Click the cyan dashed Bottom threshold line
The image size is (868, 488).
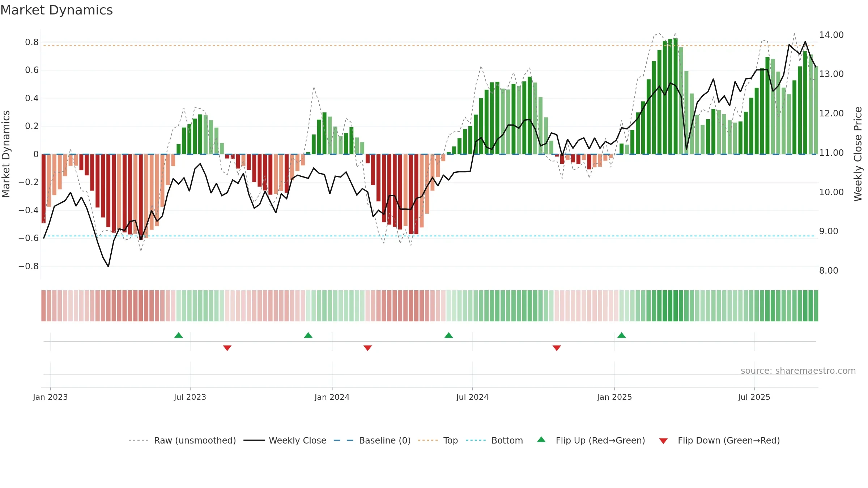[x=429, y=236]
